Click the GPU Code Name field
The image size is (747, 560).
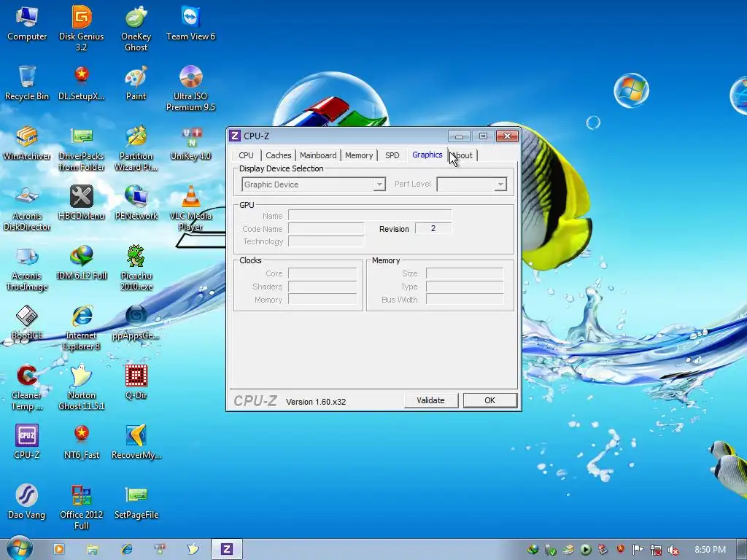click(x=326, y=228)
